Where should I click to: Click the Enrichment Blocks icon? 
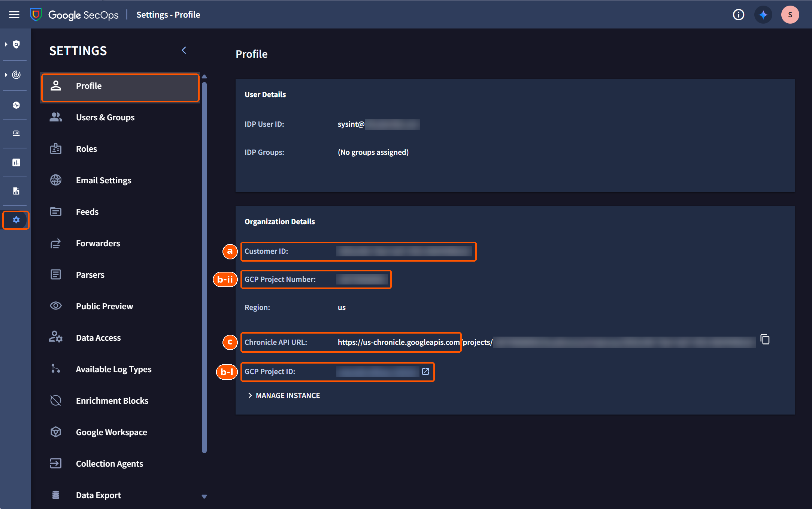tap(56, 400)
